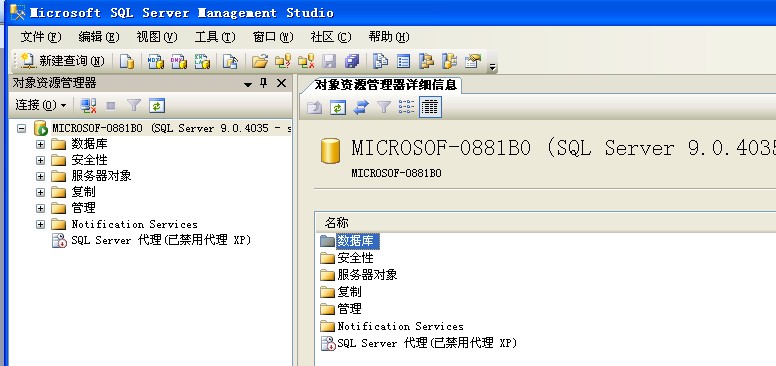Click the sync arrows icon in details toolbar
The width and height of the screenshot is (776, 366).
click(361, 107)
